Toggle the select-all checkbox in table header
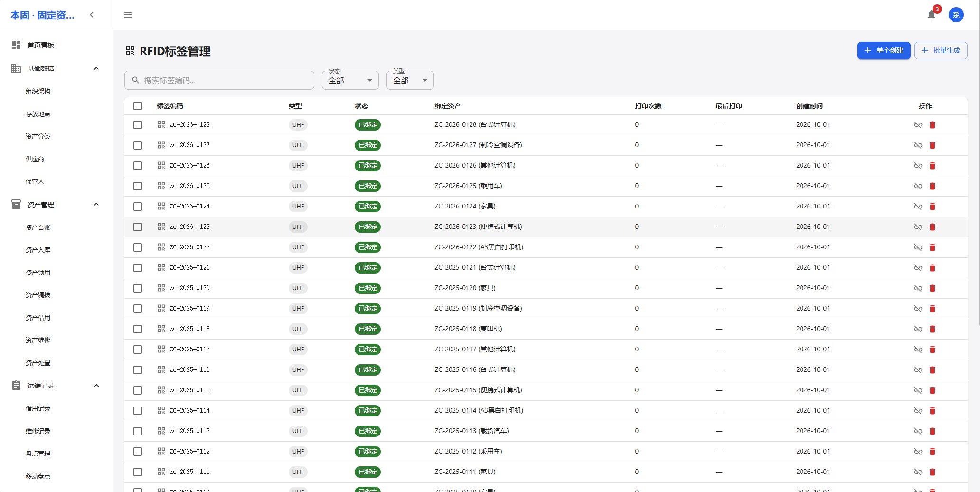Screen dimensions: 980x492 pos(138,106)
